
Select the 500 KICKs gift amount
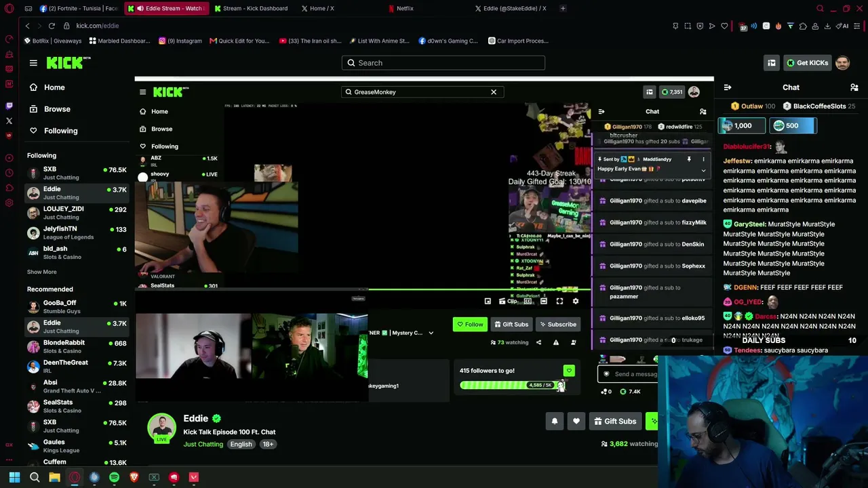793,125
